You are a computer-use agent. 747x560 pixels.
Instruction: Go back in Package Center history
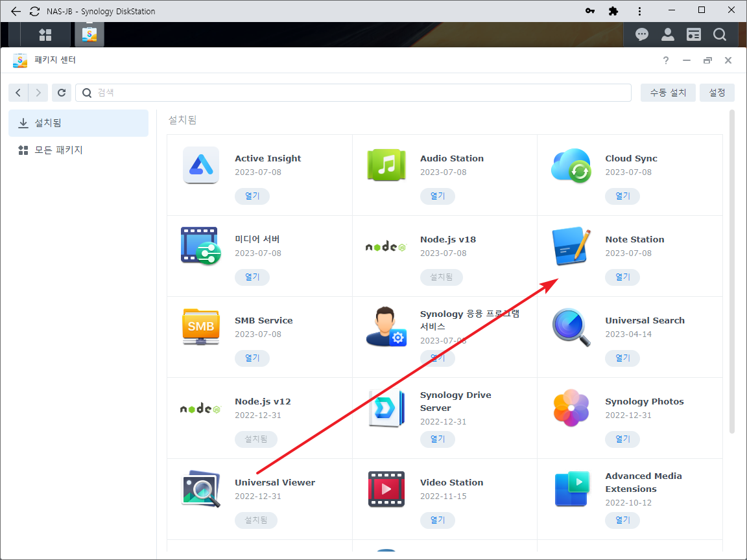pyautogui.click(x=18, y=93)
